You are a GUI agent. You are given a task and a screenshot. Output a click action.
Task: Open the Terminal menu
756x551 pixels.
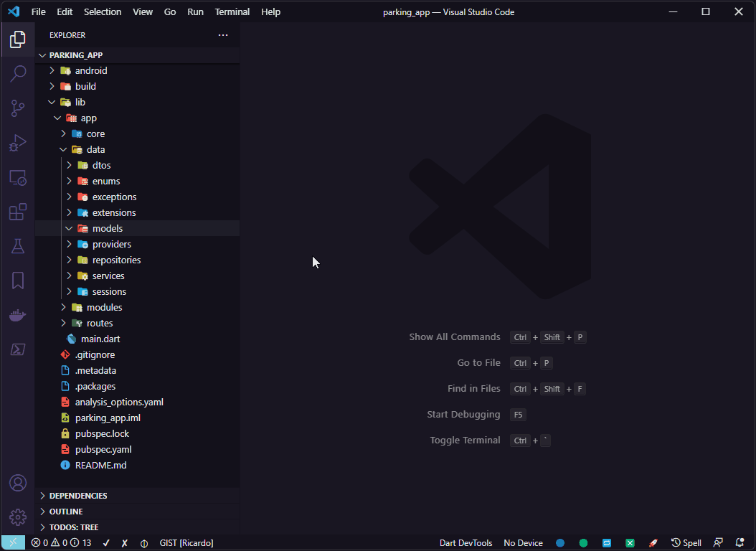tap(232, 11)
